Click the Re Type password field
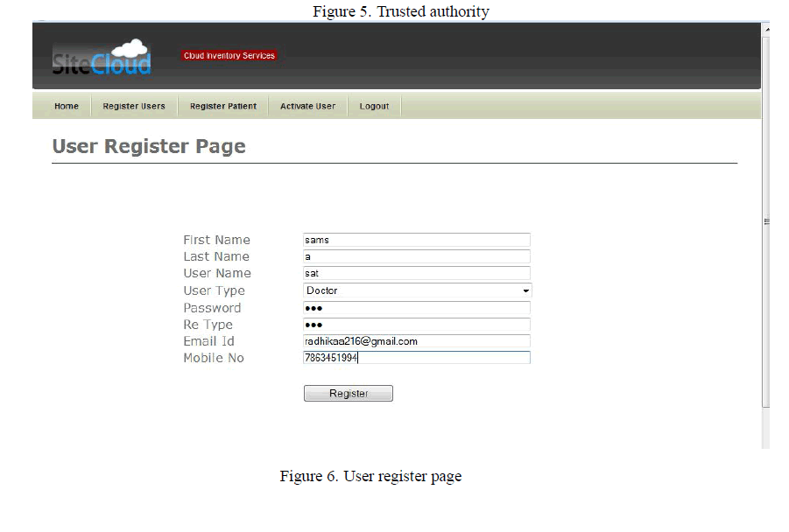This screenshot has width=789, height=532. click(416, 325)
